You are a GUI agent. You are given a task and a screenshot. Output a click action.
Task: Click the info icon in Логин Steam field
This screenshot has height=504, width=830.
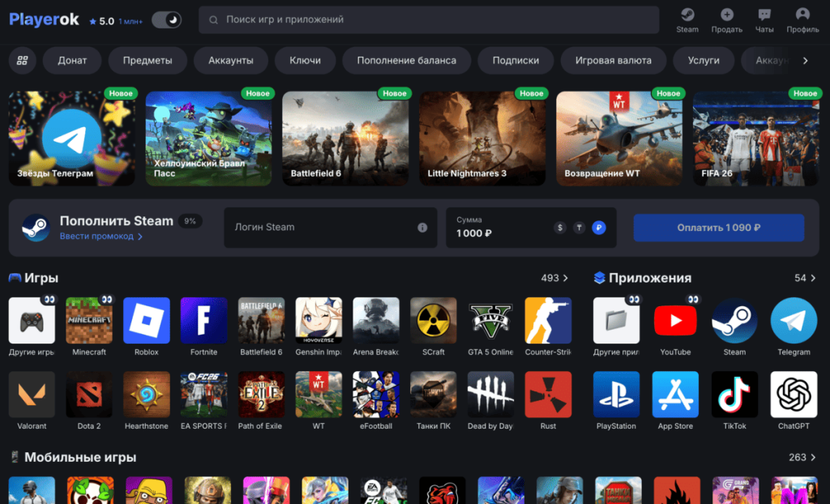pos(422,228)
